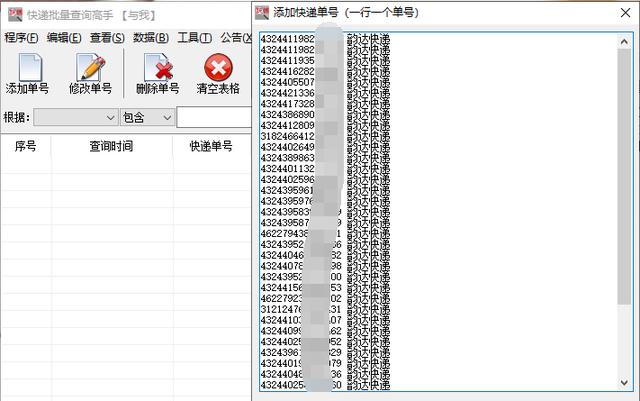The image size is (640, 401).
Task: Open the 工具(T) menu
Action: tap(195, 38)
